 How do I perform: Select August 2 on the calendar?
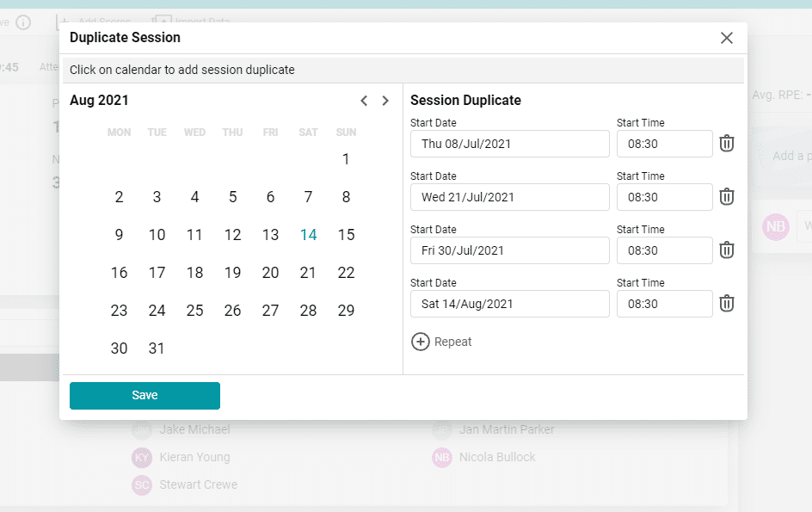coord(119,197)
